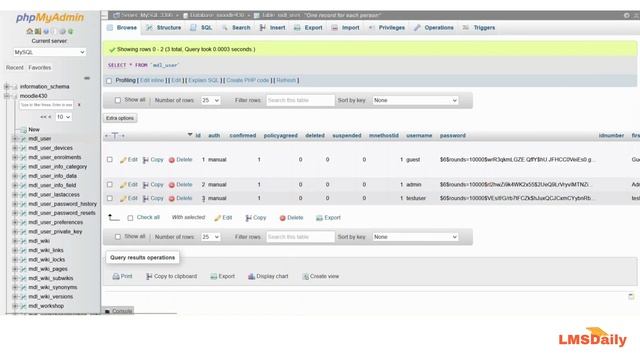Image resolution: width=640 pixels, height=360 pixels.
Task: Click the Create PHP code link
Action: (x=248, y=80)
